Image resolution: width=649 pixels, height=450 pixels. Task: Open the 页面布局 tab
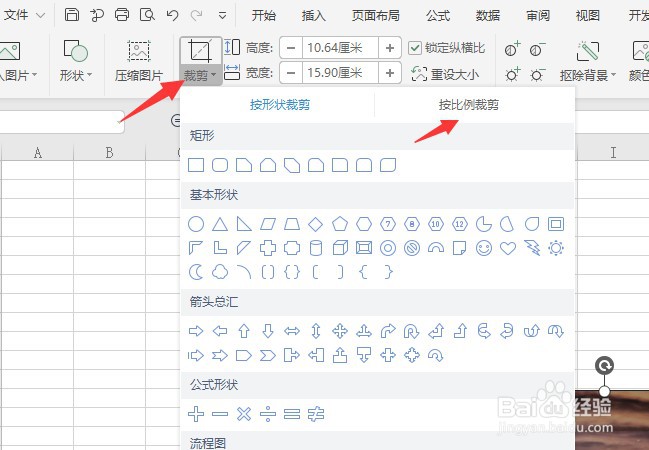click(375, 16)
